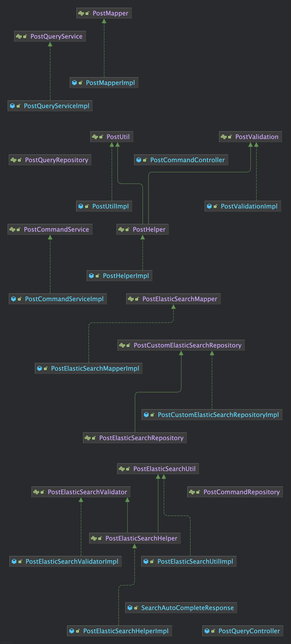Click the class icon beside PostHelperImpl
Viewport: 291px width, 644px height.
pos(91,276)
